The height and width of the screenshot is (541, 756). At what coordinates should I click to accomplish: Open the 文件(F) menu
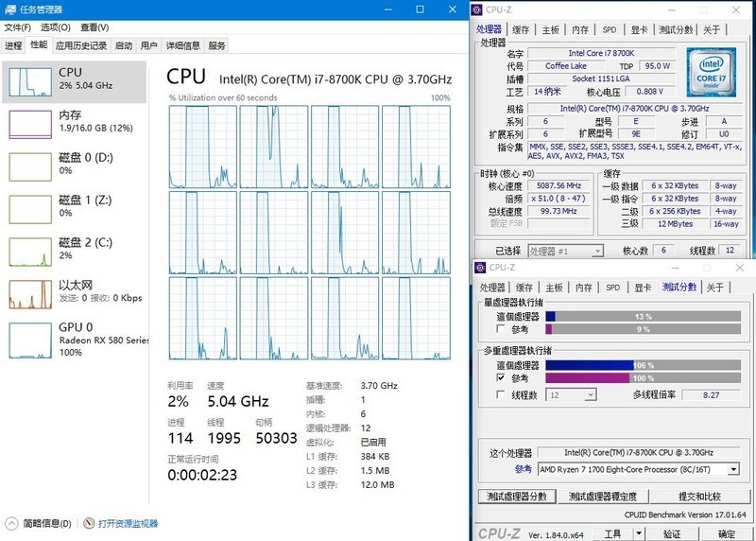click(17, 27)
